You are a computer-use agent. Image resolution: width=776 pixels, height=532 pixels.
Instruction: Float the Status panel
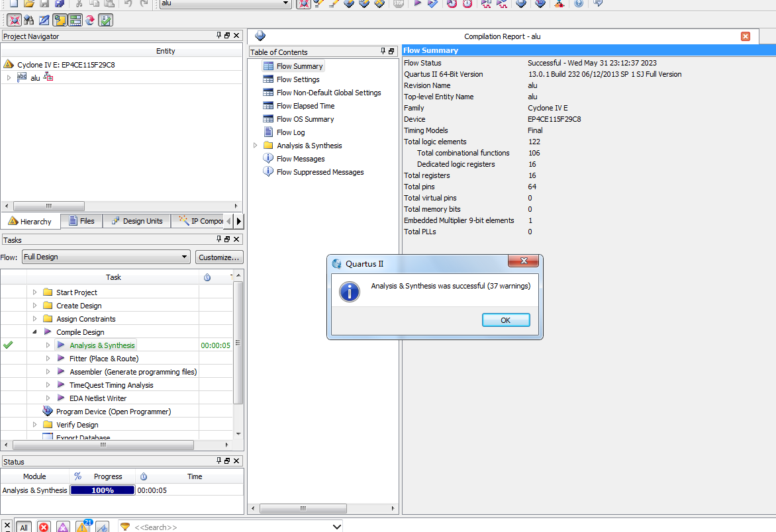click(x=227, y=461)
